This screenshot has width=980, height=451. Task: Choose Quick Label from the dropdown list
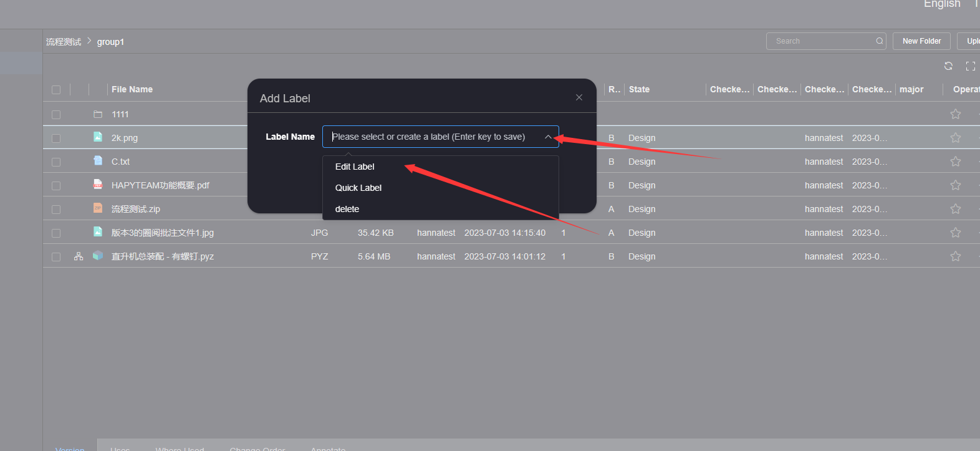(x=440, y=188)
